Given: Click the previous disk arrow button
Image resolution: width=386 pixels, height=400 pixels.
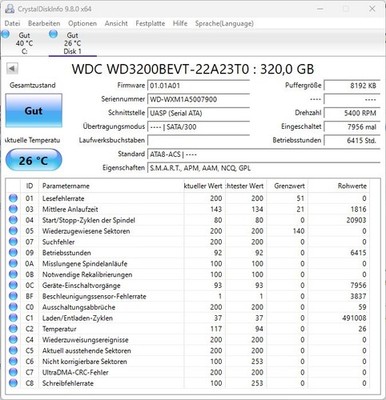Looking at the screenshot, I should pos(12,69).
